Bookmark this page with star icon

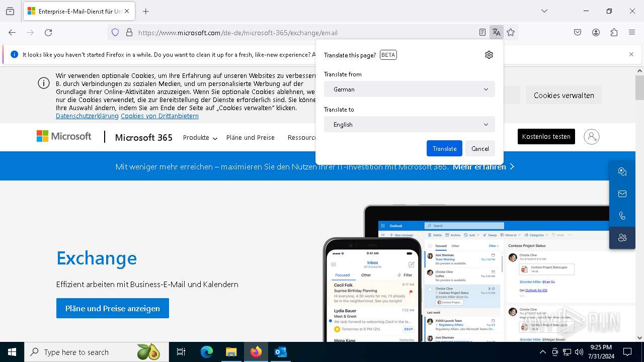tap(511, 32)
